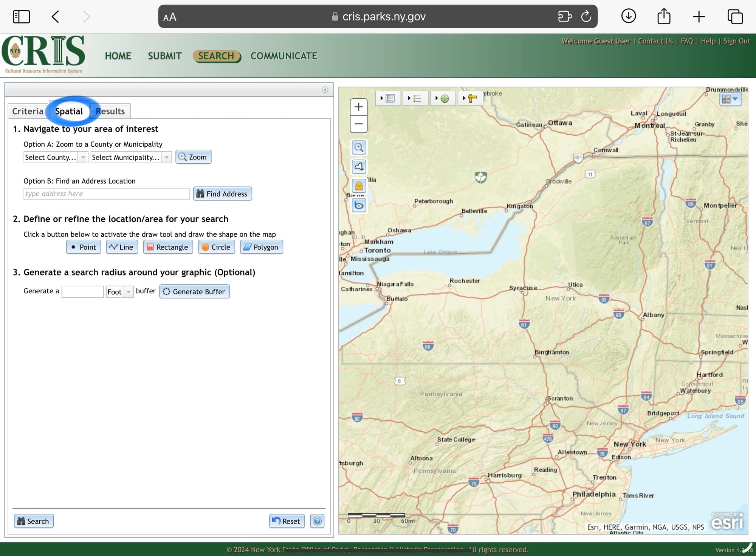Open the basemap gallery dropdown
756x556 pixels.
coord(730,99)
